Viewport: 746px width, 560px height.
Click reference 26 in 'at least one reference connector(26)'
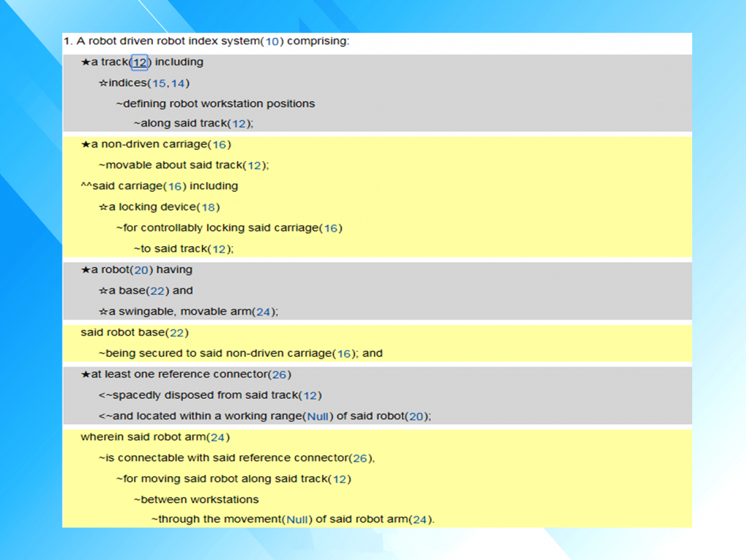point(279,374)
